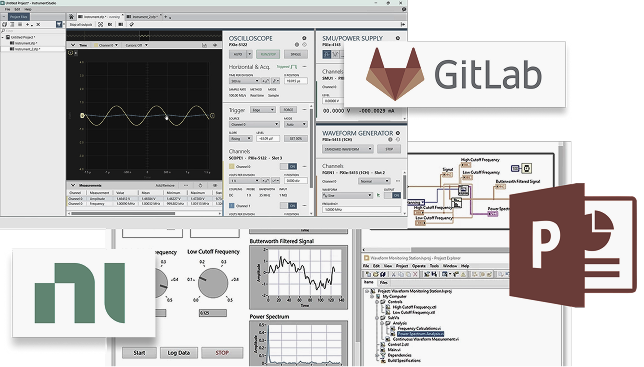The height and width of the screenshot is (367, 644).
Task: Click the Channel 1 blue color swatch
Action: (x=232, y=205)
